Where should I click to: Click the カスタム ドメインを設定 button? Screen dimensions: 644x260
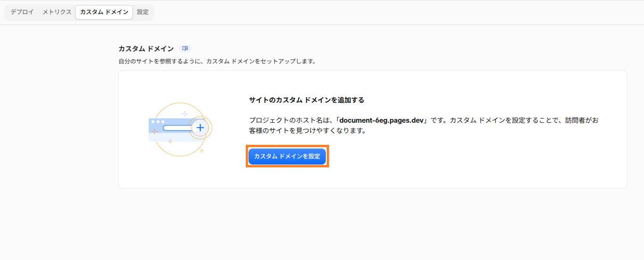(x=287, y=157)
